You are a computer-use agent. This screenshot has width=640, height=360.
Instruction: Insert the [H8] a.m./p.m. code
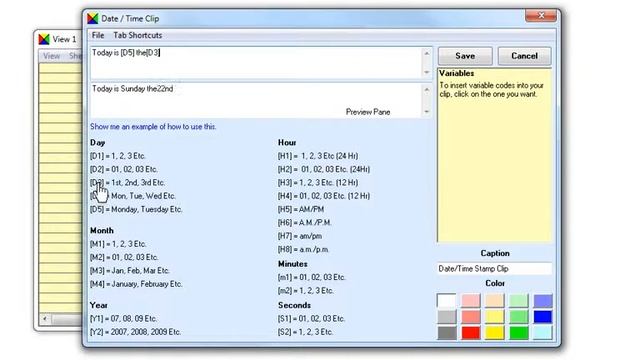(303, 249)
